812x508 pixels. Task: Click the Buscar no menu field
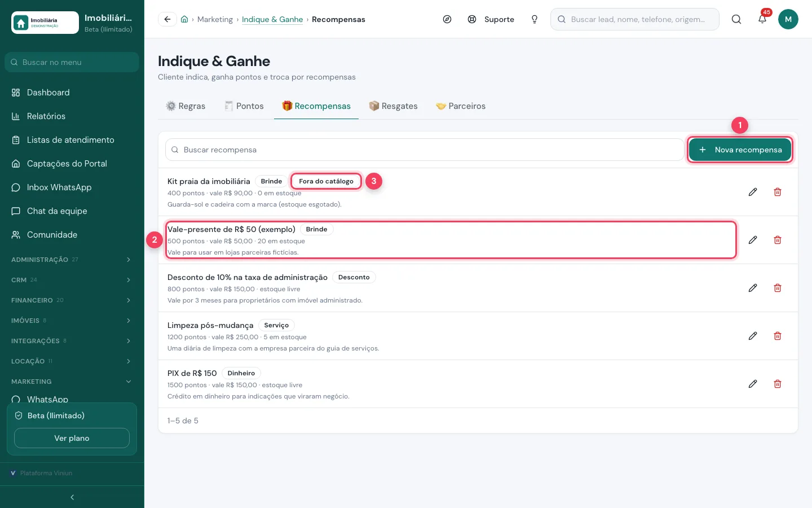[72, 62]
